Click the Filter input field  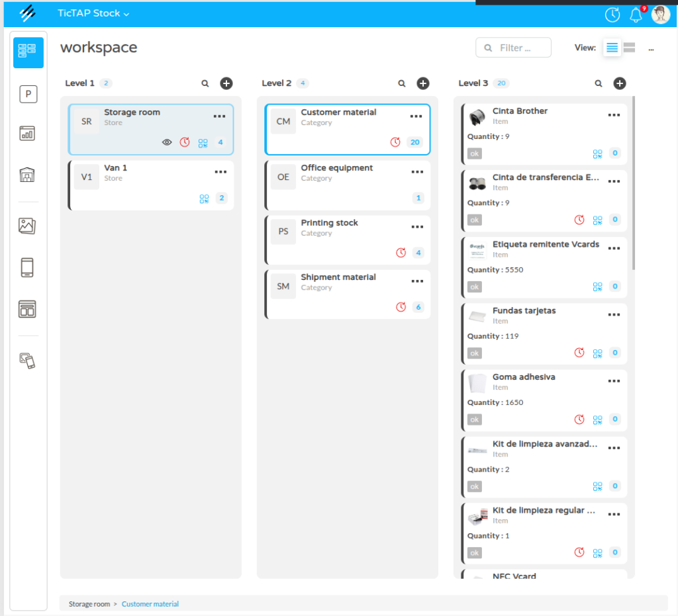(x=514, y=48)
